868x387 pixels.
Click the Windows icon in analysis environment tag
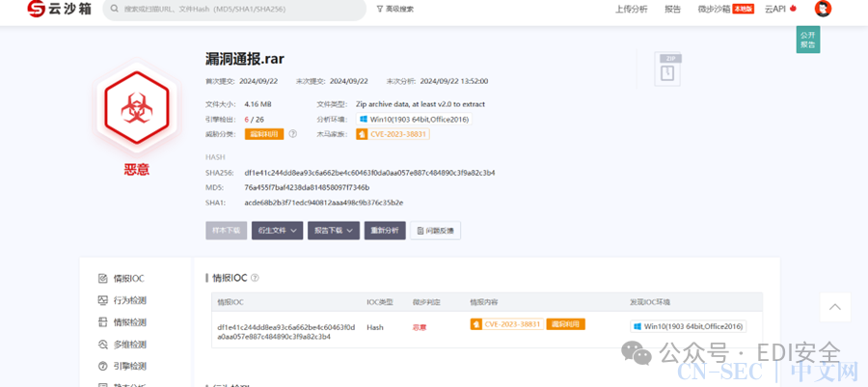tap(364, 119)
